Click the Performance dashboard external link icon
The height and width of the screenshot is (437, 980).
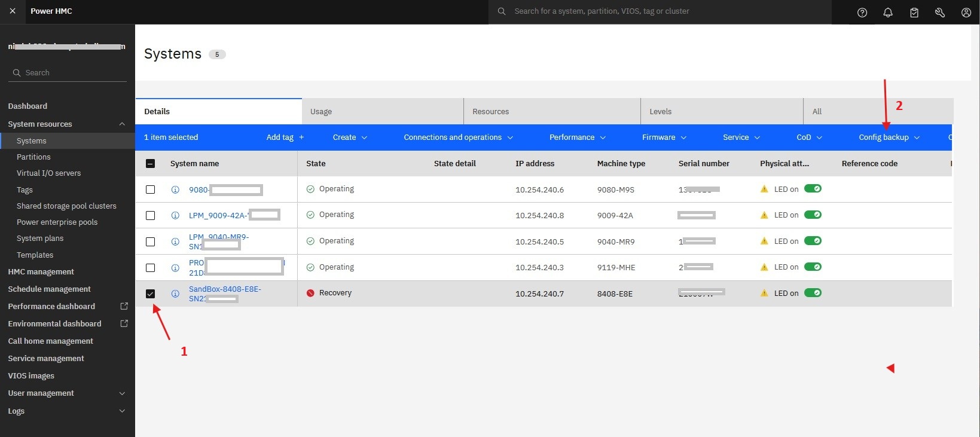(124, 306)
